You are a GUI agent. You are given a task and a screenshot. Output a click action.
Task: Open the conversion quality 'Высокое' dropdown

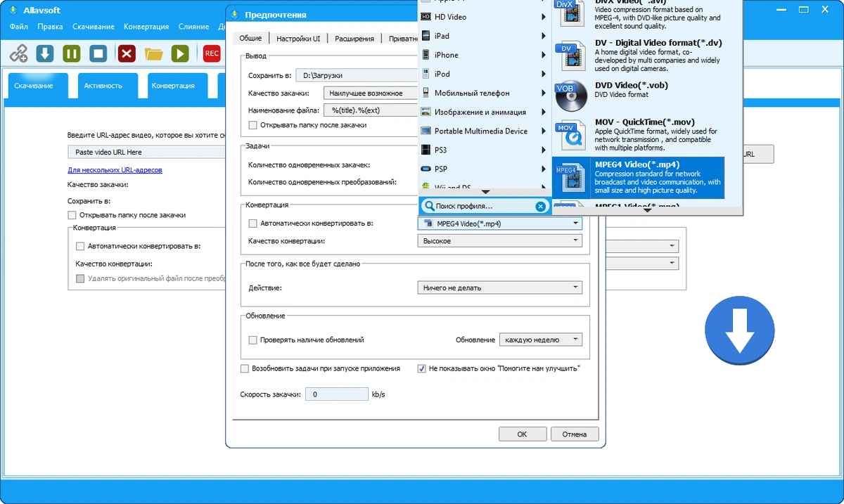500,241
